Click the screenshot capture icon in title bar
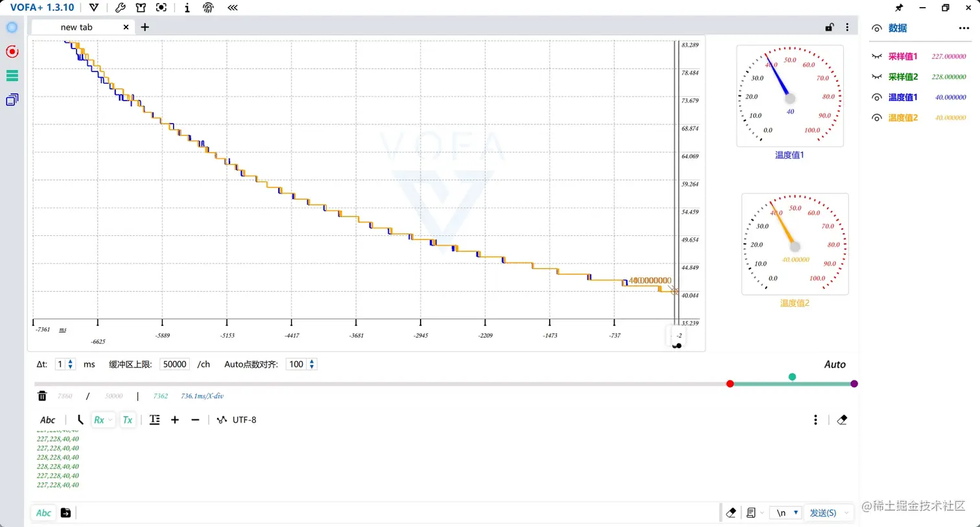The height and width of the screenshot is (527, 980). [161, 8]
